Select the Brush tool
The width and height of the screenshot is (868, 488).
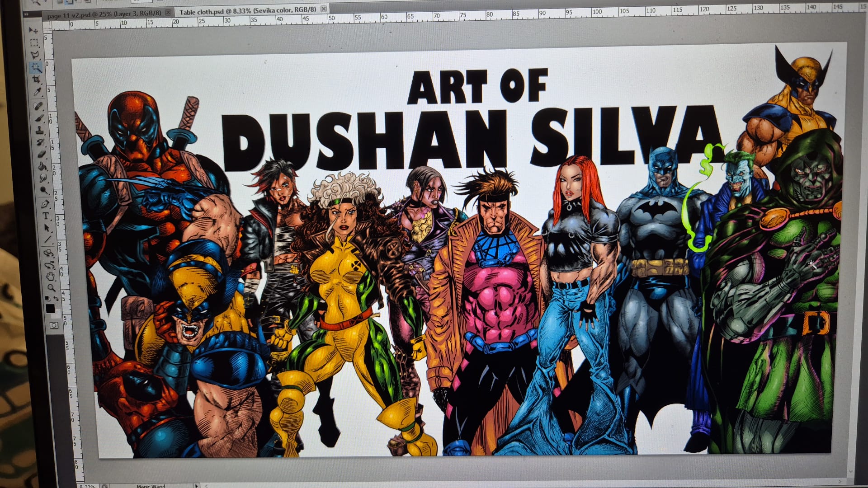[x=40, y=118]
